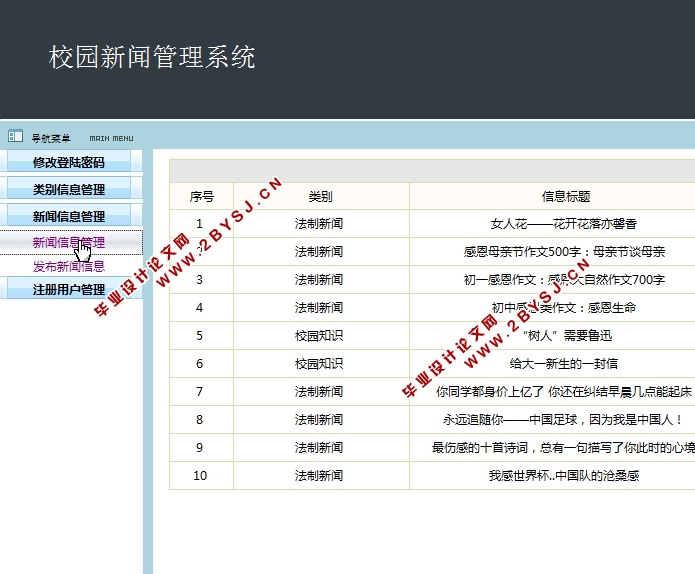Click the 导航菜单 panel label

[x=51, y=138]
